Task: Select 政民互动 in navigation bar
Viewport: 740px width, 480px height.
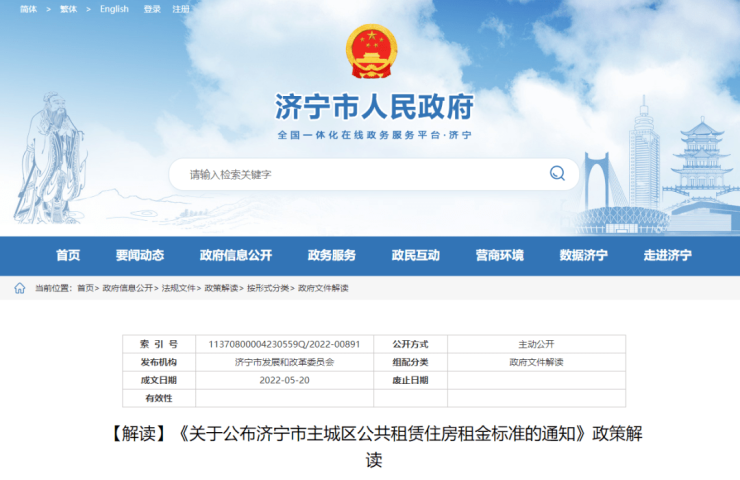Action: pyautogui.click(x=415, y=255)
